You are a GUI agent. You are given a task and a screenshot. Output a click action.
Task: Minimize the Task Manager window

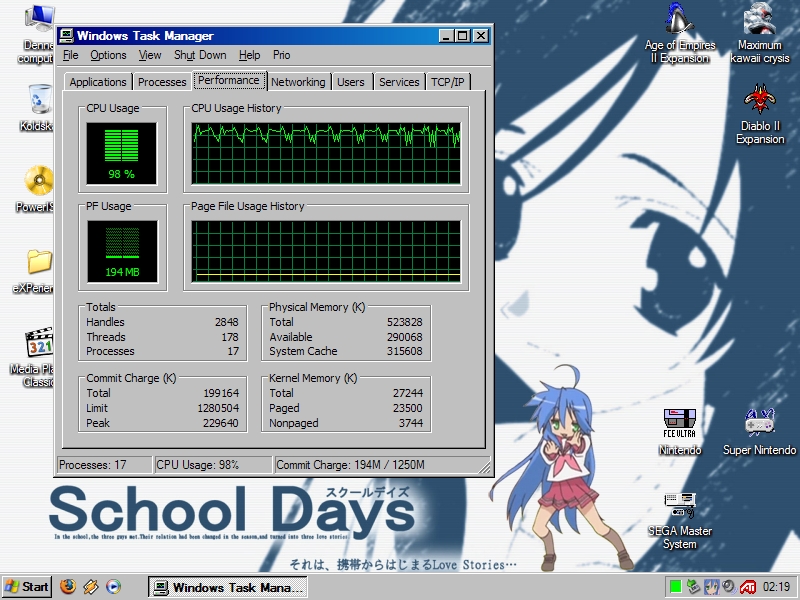tap(446, 36)
